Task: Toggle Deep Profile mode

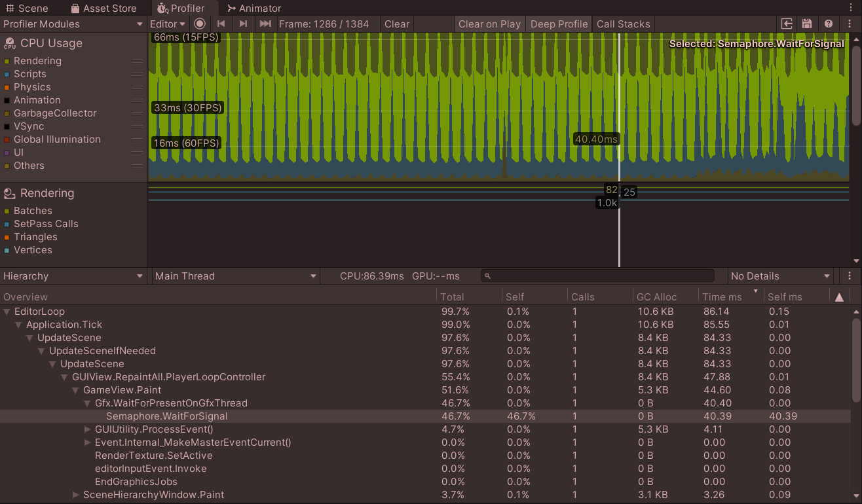Action: click(x=559, y=24)
